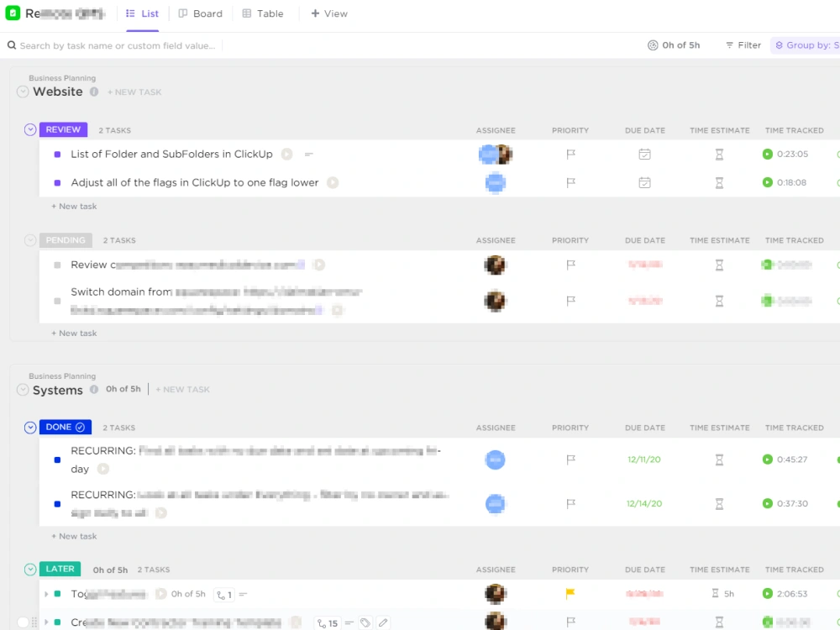840x630 pixels.
Task: Open due date 12/11/20
Action: tap(644, 459)
